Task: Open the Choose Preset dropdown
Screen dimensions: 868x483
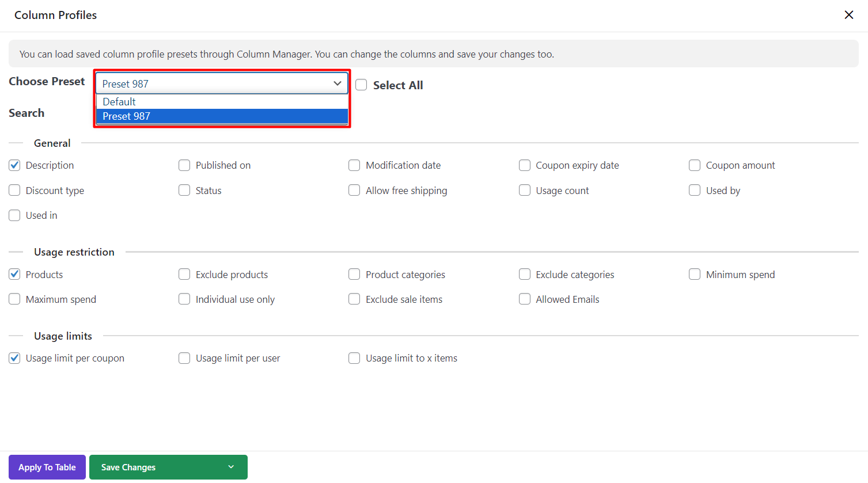Action: (x=222, y=83)
